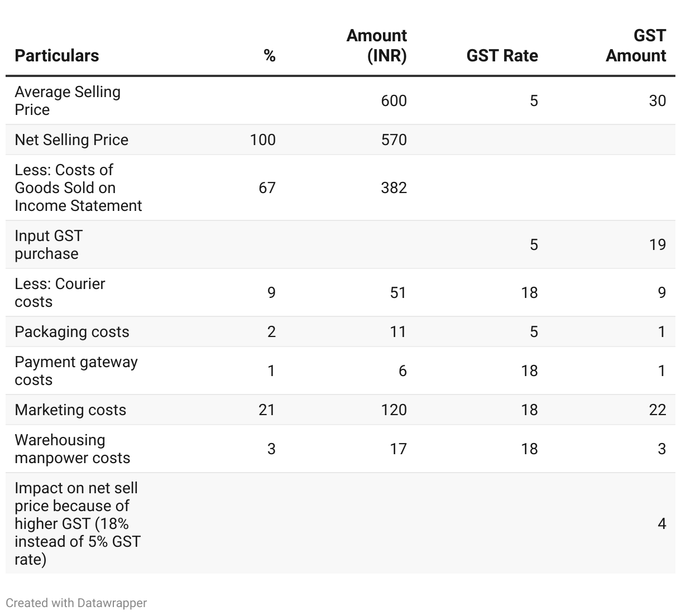Click the Marketing costs row label

click(70, 410)
